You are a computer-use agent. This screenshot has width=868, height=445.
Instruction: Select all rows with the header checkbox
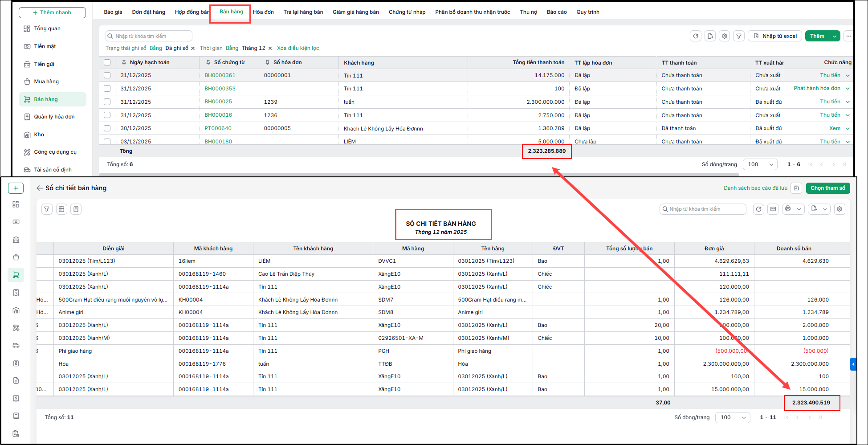[x=107, y=62]
